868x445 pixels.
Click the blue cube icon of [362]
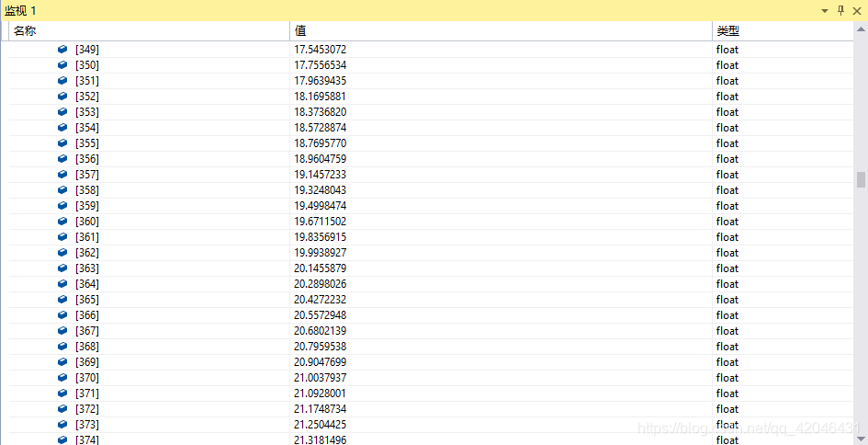[x=62, y=252]
